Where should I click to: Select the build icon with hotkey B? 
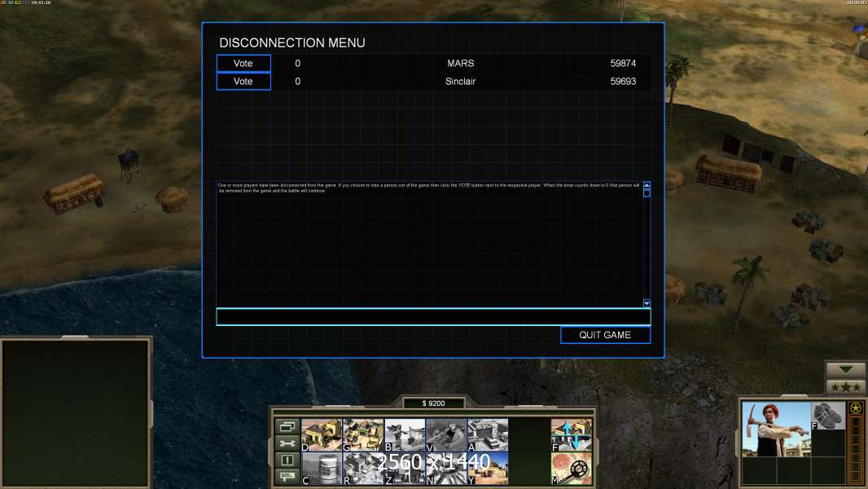[x=405, y=434]
